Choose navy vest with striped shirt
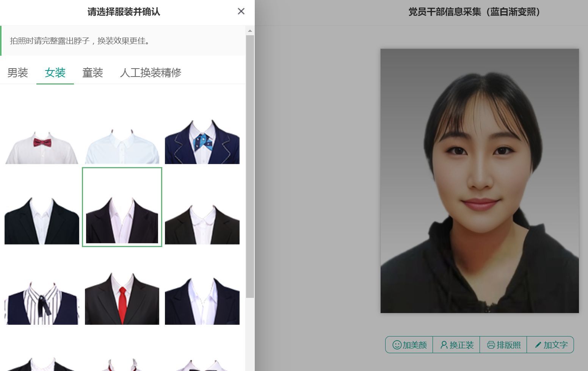The height and width of the screenshot is (371, 588). [42, 303]
